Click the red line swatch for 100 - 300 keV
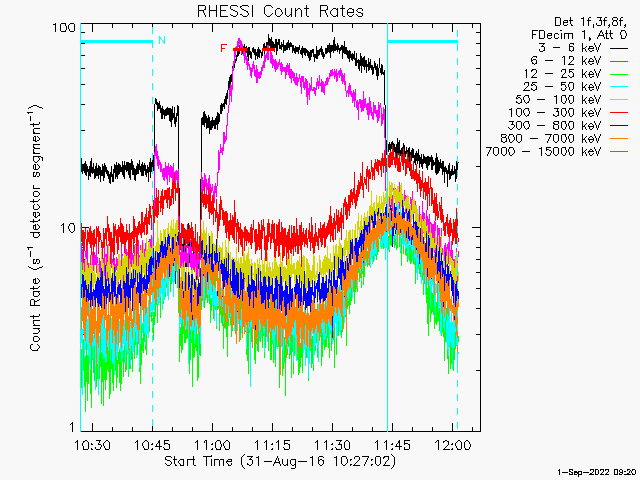 coord(619,113)
